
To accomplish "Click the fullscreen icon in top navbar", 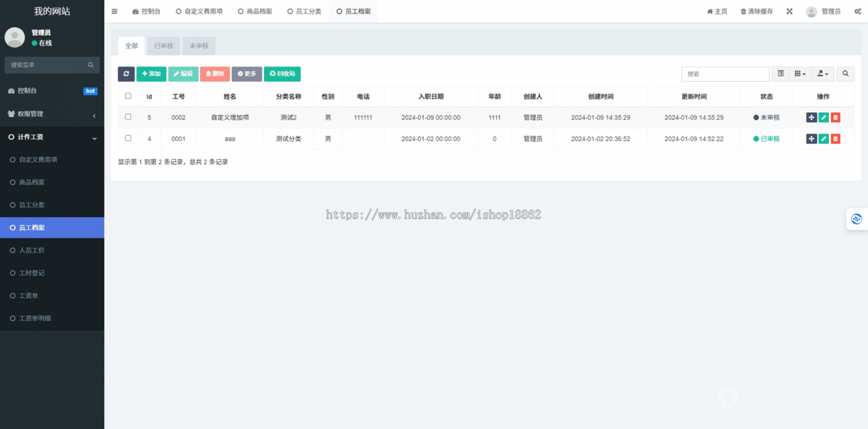I will click(x=790, y=11).
